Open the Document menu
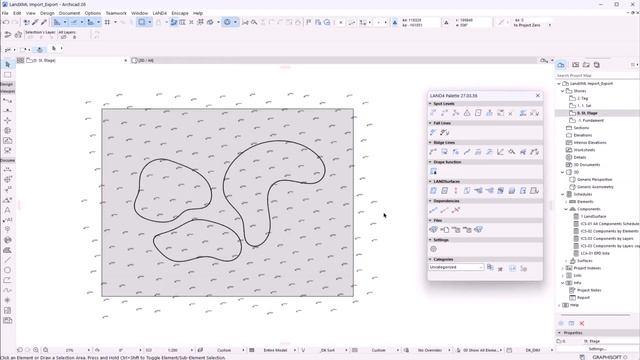The width and height of the screenshot is (640, 360). (69, 13)
